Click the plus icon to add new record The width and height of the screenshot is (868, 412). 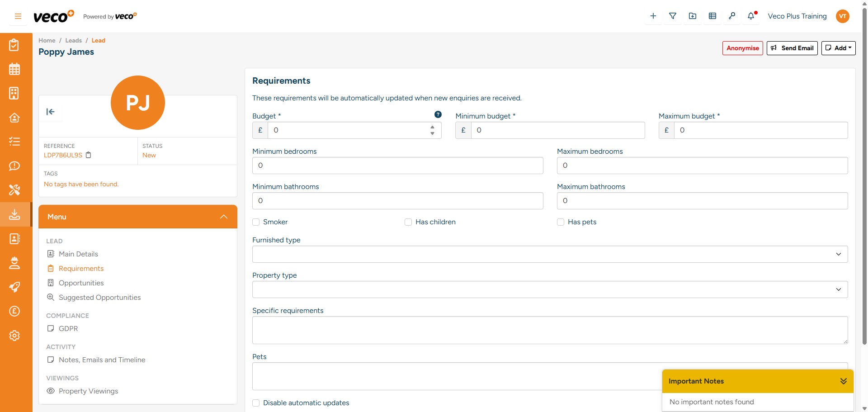(653, 16)
